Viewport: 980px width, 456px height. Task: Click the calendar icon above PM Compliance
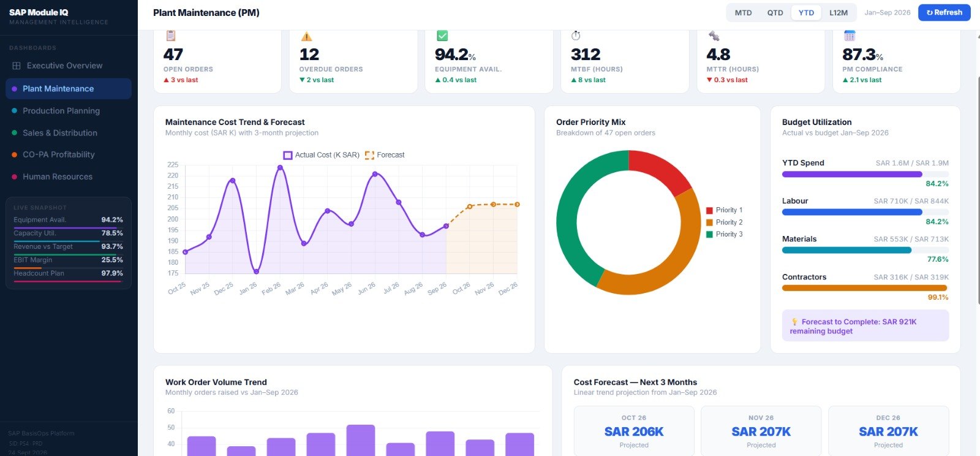pos(850,36)
